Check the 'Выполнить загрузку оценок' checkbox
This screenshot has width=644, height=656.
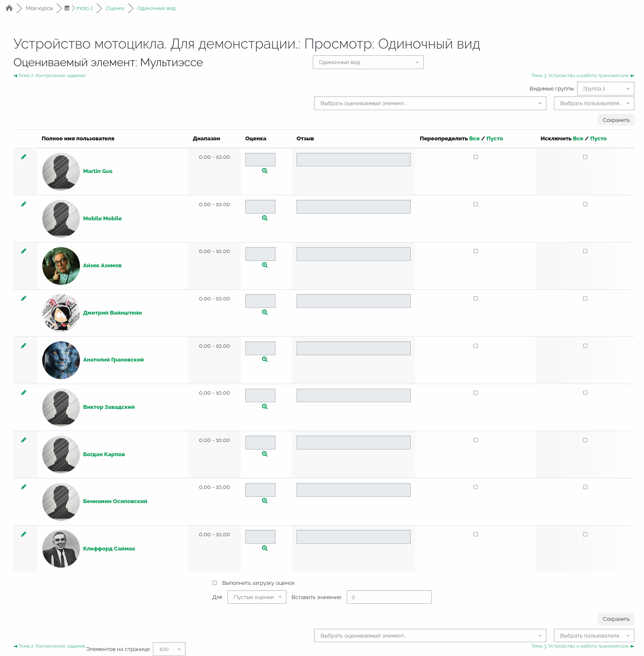(x=215, y=583)
